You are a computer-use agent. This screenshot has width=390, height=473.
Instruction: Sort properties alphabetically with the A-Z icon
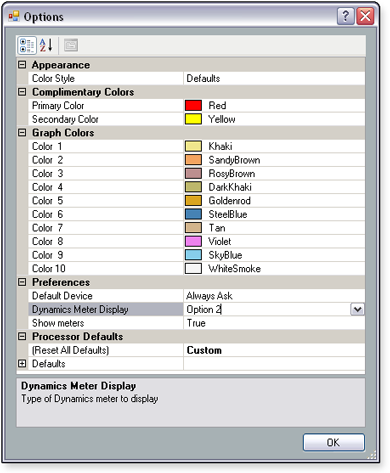tap(46, 45)
